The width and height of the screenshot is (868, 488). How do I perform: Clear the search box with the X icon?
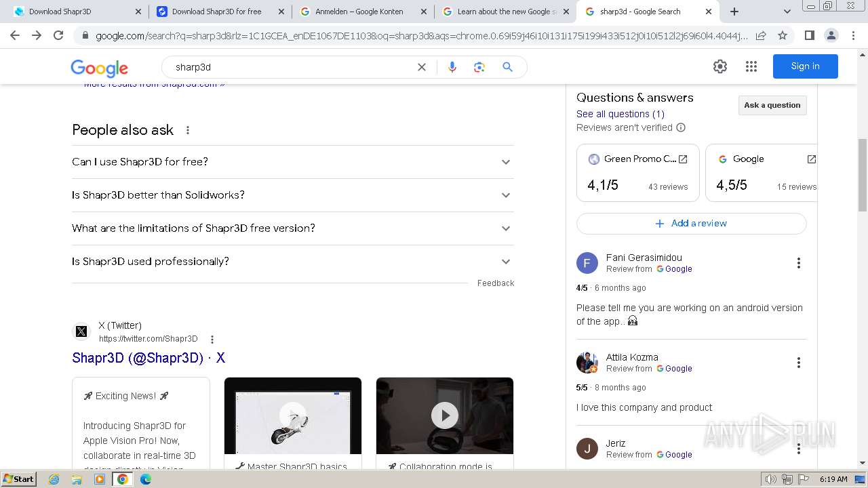(422, 66)
